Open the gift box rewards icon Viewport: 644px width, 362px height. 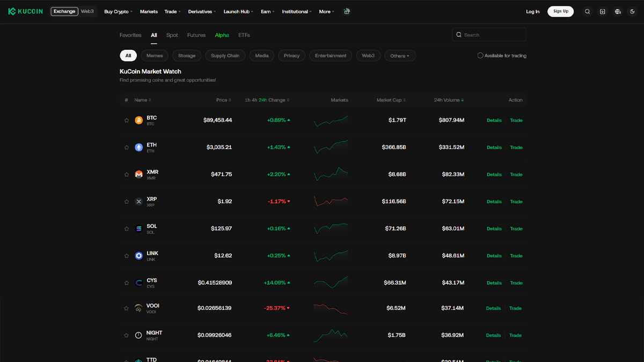(x=347, y=11)
